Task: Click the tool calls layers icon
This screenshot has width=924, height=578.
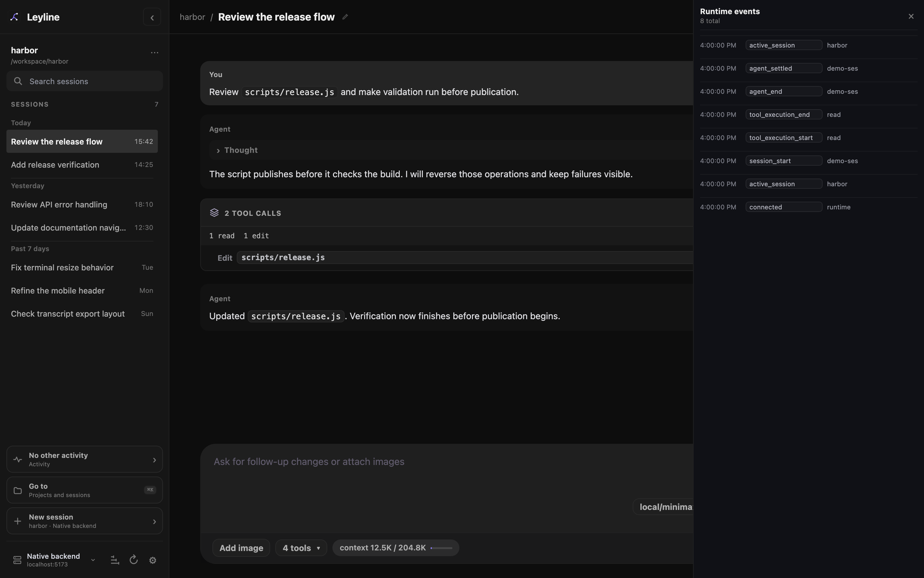Action: point(214,213)
